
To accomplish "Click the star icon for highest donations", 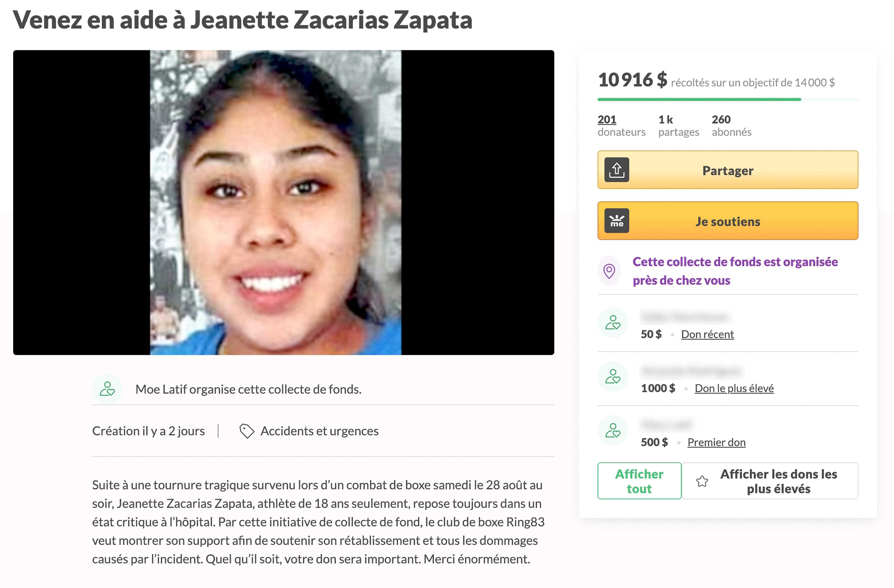I will click(702, 481).
